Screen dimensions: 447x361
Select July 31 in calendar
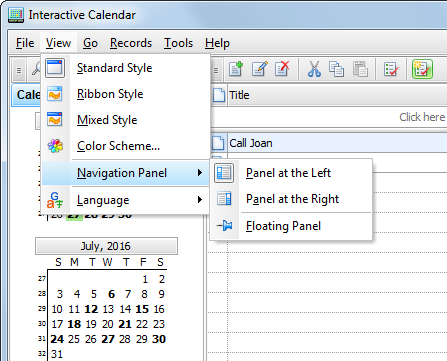[57, 354]
